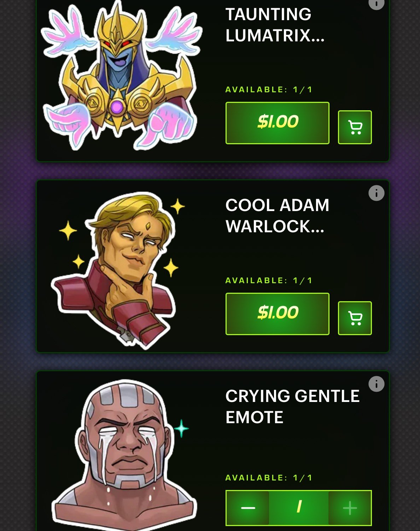Open info for Cool Adam Warlock emote
Screen dimensions: 420x531
(x=377, y=193)
